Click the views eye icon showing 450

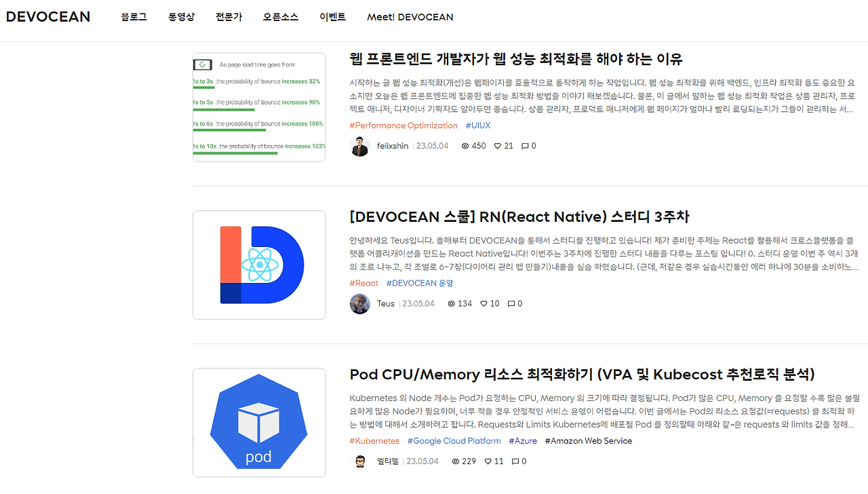click(x=465, y=146)
